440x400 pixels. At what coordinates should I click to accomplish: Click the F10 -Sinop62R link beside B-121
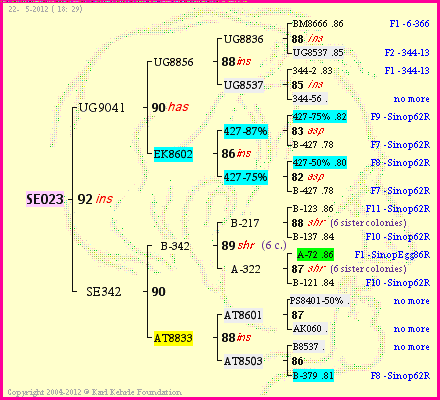(398, 283)
